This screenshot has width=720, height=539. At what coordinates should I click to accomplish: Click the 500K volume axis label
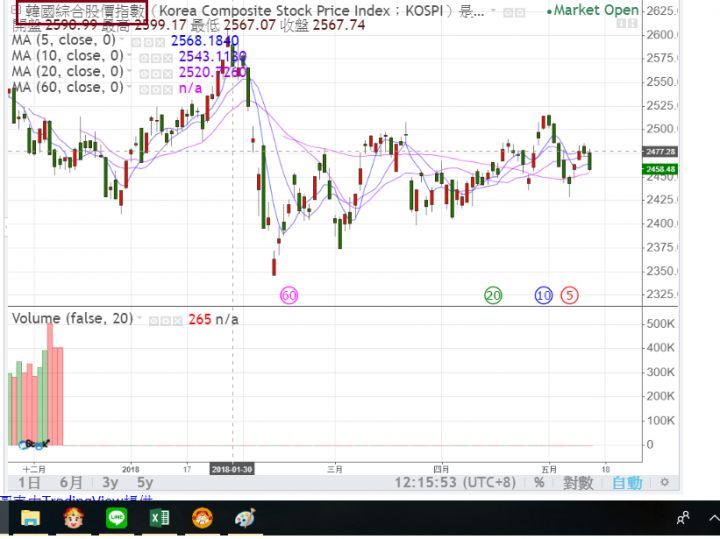point(660,324)
